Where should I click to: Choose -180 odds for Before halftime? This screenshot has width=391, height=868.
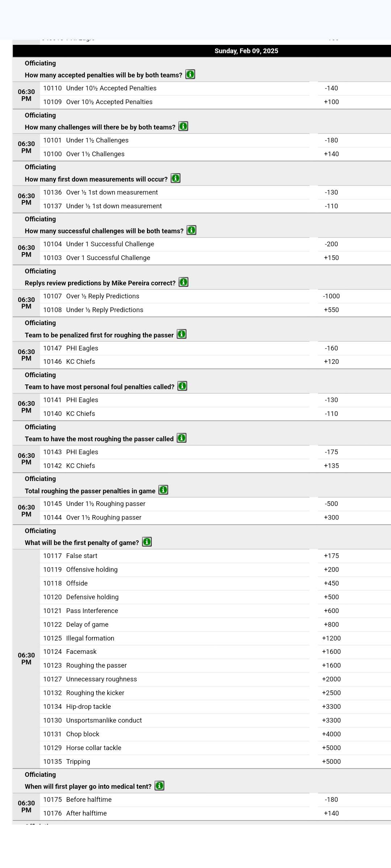[x=331, y=800]
